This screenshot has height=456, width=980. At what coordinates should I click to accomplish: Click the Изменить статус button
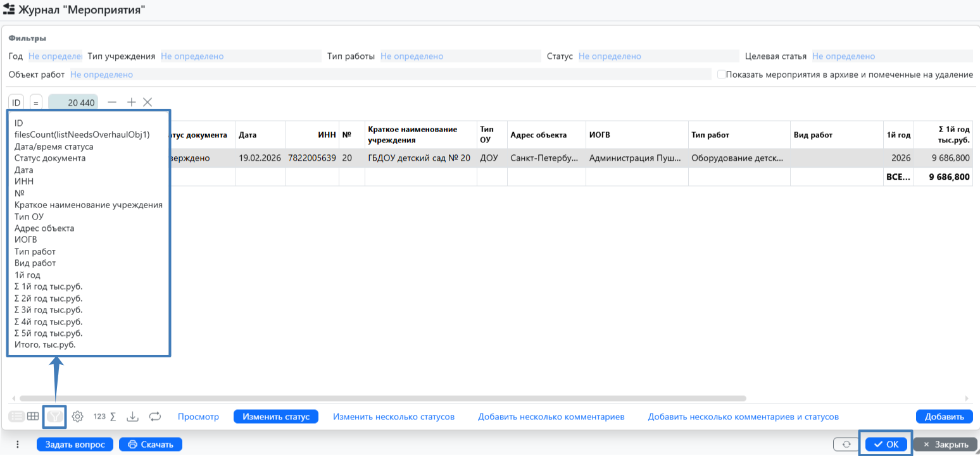(x=275, y=417)
